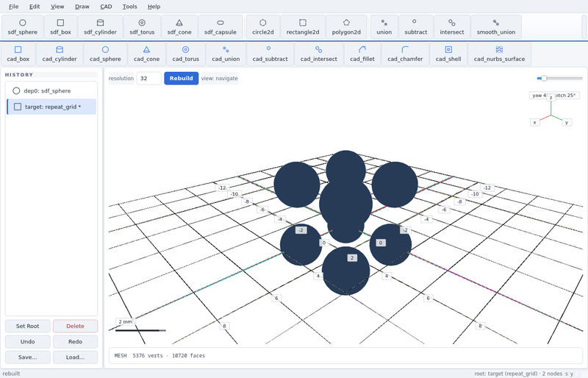Viewport: 588px width, 378px height.
Task: Select the sdf_sphere tool
Action: (23, 27)
